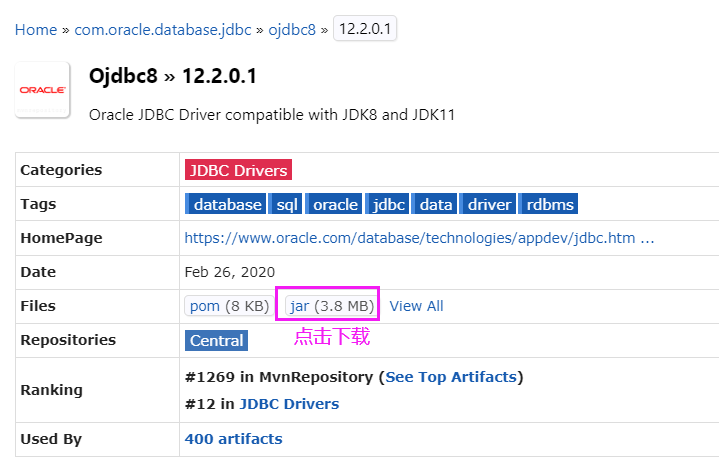719x471 pixels.
Task: Select the jdbc tag
Action: [388, 204]
